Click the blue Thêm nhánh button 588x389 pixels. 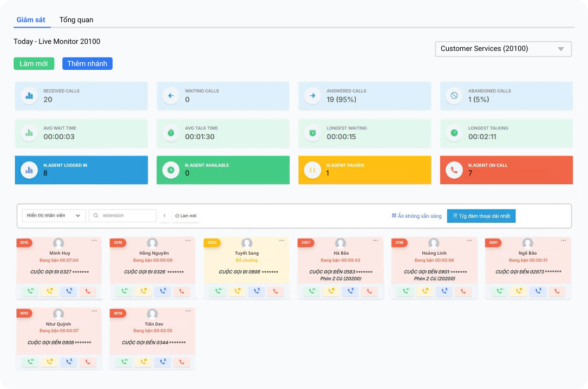(x=87, y=64)
